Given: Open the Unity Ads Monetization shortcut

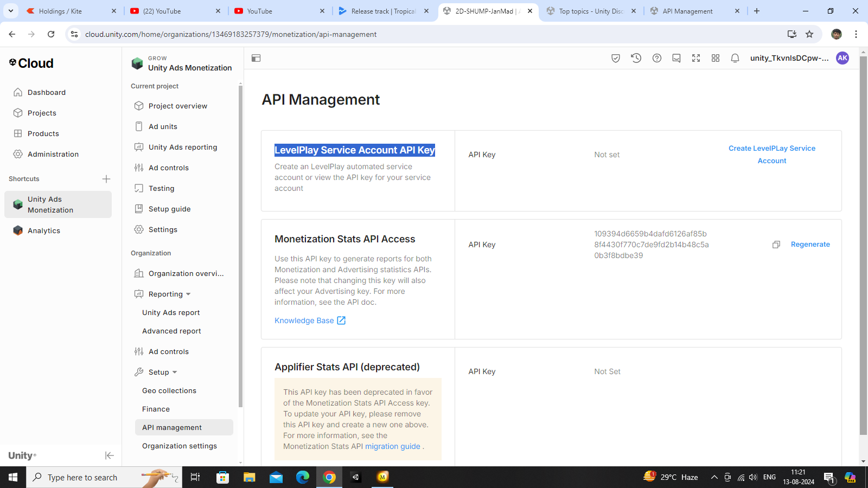Looking at the screenshot, I should [x=58, y=204].
